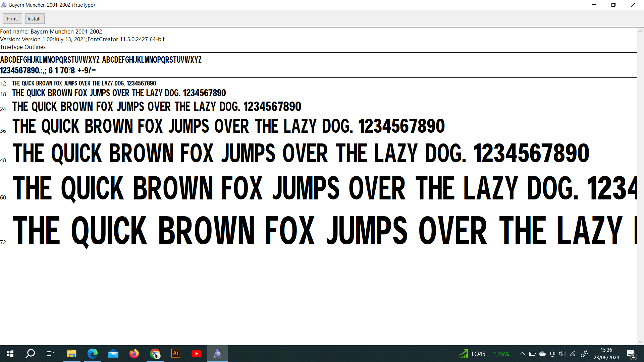The image size is (644, 362).
Task: Open Task View from taskbar
Action: point(50,354)
